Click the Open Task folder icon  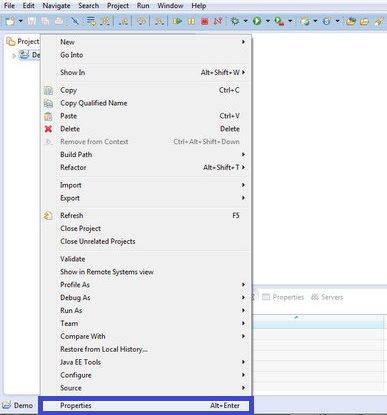[x=364, y=21]
